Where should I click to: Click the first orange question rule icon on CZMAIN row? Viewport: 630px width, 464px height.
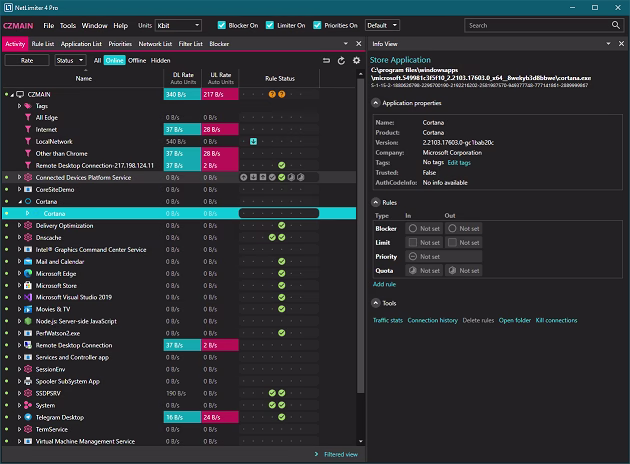pyautogui.click(x=272, y=94)
